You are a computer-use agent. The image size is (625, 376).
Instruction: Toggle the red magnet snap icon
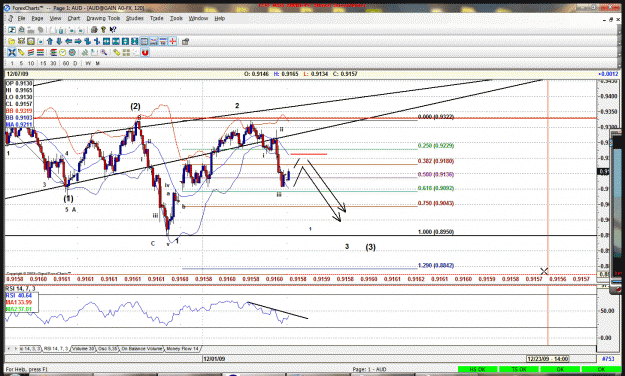[145, 52]
